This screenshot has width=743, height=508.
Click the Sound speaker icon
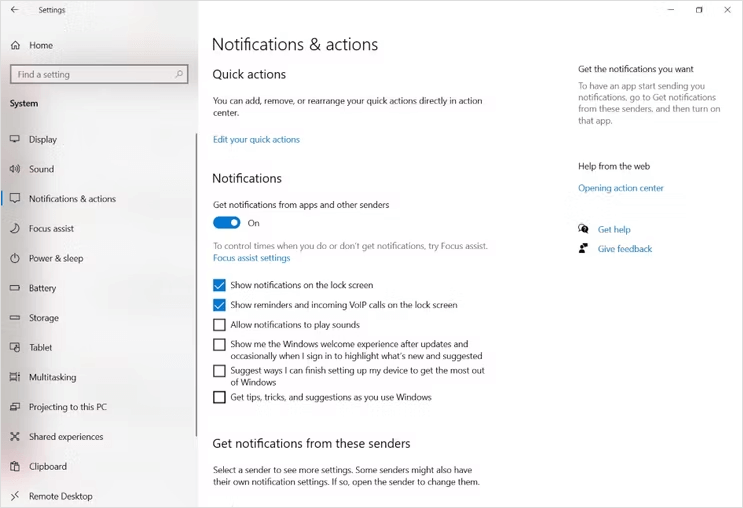click(x=15, y=169)
